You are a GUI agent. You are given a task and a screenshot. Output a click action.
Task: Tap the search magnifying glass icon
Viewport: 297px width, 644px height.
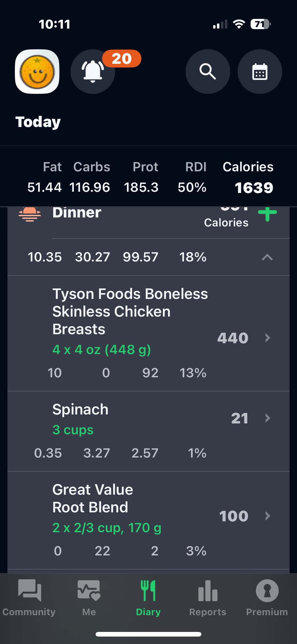[x=208, y=72]
